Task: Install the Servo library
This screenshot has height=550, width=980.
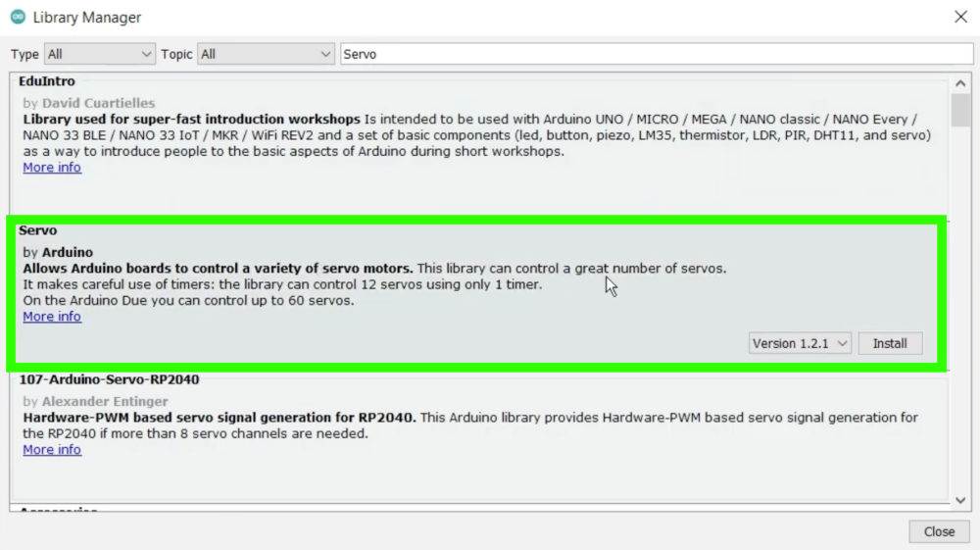Action: coord(890,344)
